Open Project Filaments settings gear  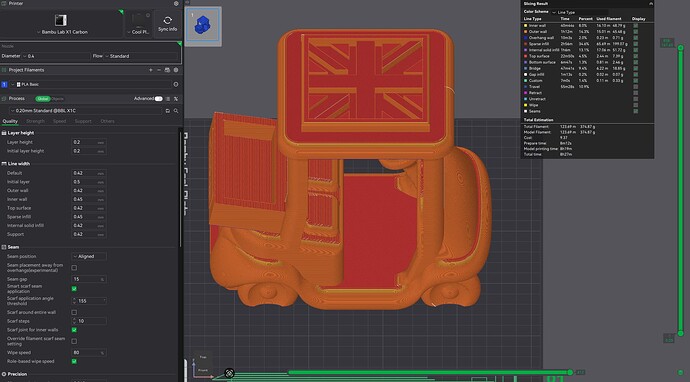(x=176, y=70)
